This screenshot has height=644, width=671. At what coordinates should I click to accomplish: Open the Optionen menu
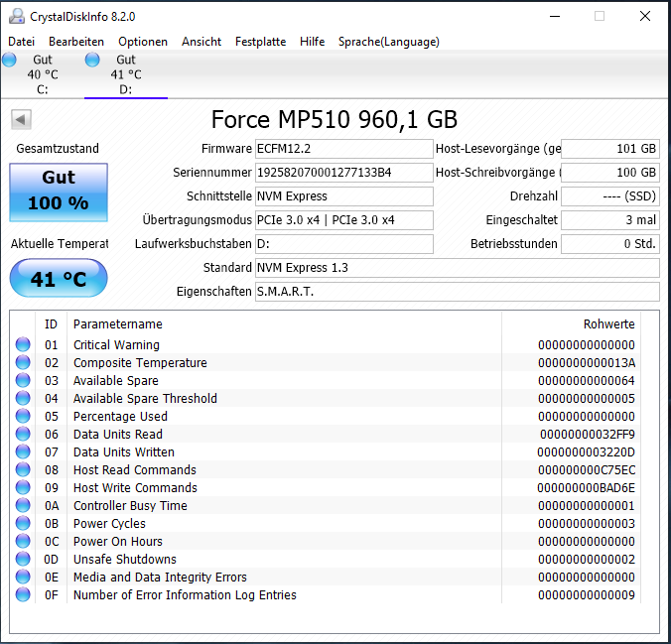[x=143, y=42]
